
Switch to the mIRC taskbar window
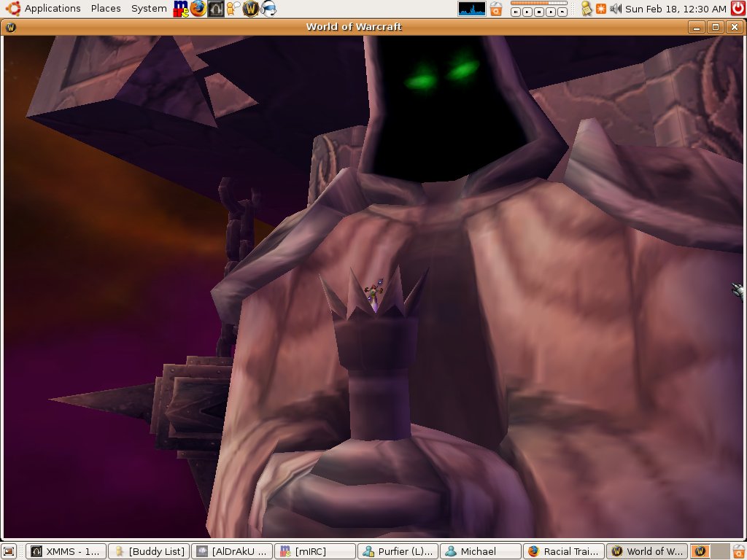[x=315, y=551]
